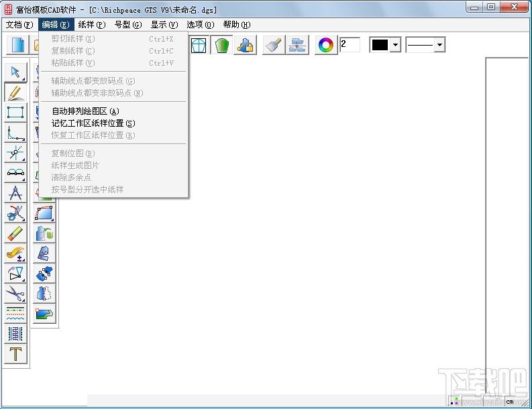Click the line width field showing 2
This screenshot has width=532, height=409.
350,44
